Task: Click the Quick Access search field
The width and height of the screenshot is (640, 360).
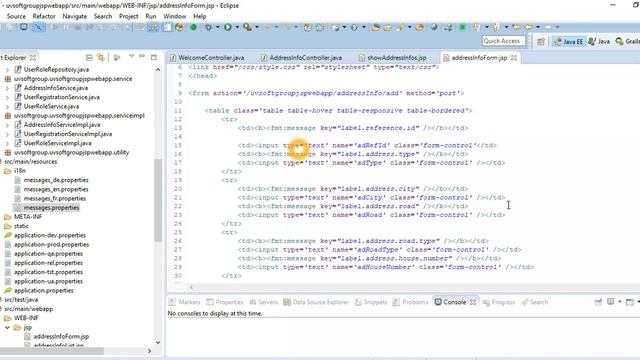Action: 504,41
